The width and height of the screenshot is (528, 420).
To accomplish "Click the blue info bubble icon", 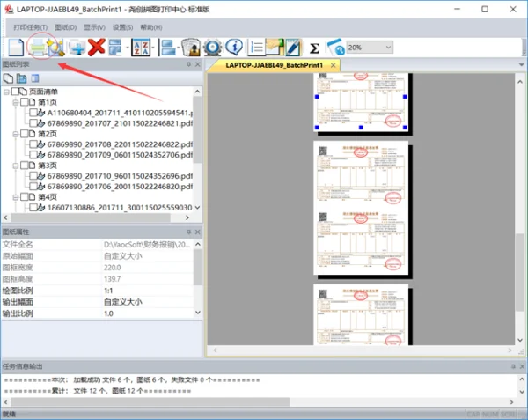I will (234, 48).
